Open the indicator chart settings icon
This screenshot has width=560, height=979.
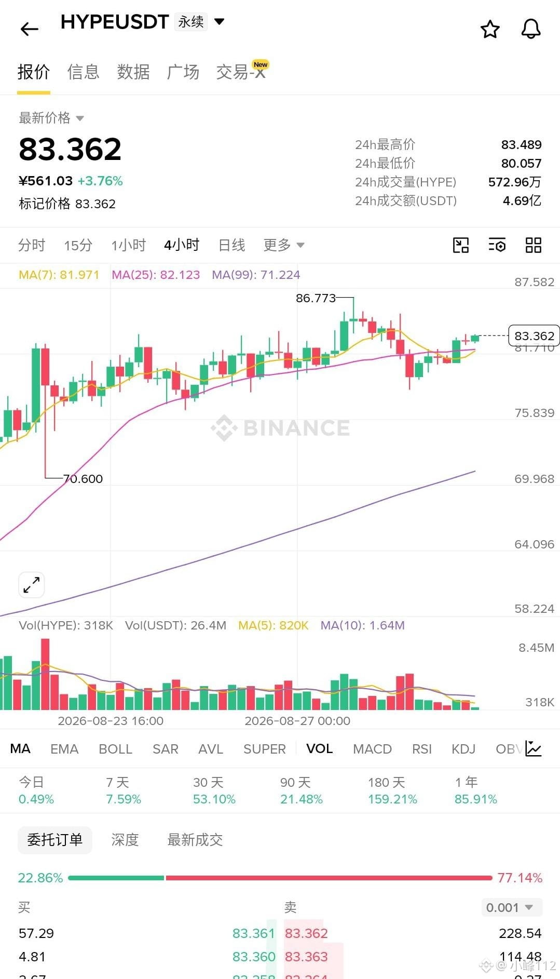534,748
